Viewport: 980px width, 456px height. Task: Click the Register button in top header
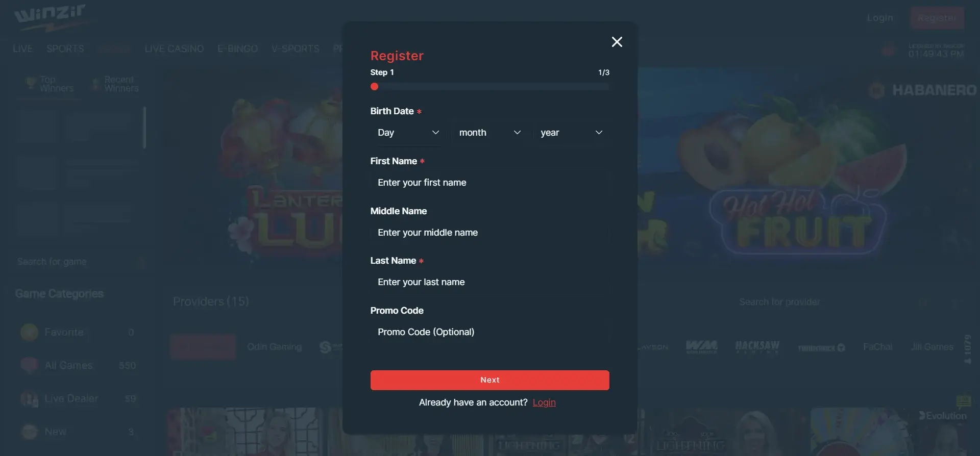point(937,18)
